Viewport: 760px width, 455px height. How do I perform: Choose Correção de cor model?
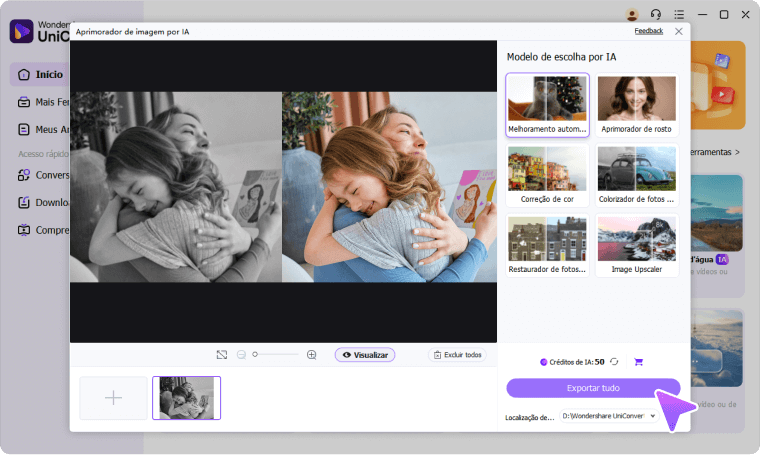[x=547, y=175]
